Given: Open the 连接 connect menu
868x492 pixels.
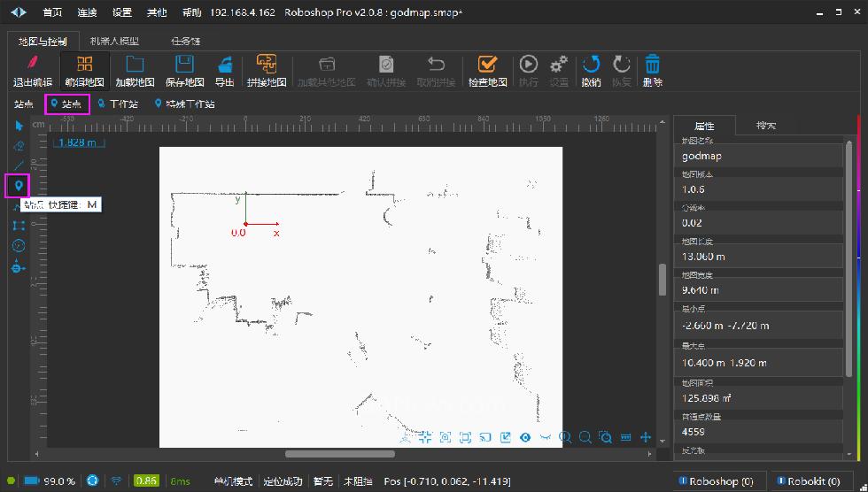Looking at the screenshot, I should click(x=87, y=12).
